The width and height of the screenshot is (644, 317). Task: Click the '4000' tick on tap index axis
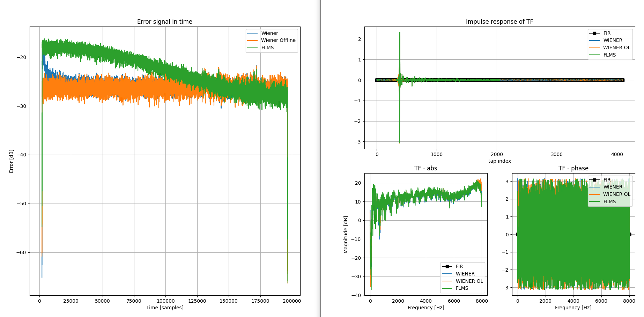coord(617,154)
